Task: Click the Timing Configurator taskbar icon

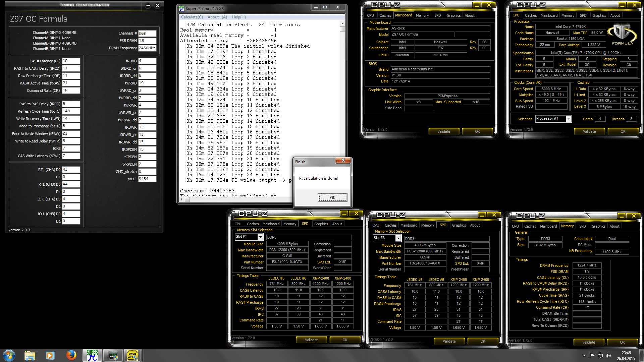Action: pos(113,355)
